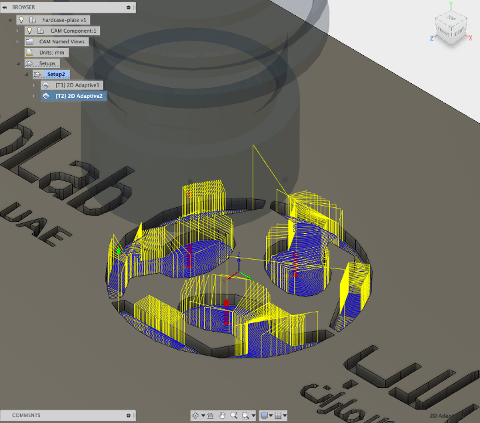Select the [T1] 2D Adaptive1 operation

72,85
